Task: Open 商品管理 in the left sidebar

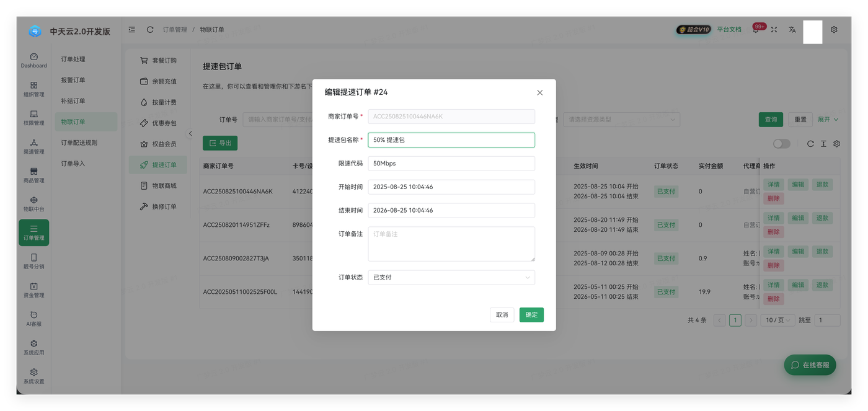Action: tap(33, 175)
